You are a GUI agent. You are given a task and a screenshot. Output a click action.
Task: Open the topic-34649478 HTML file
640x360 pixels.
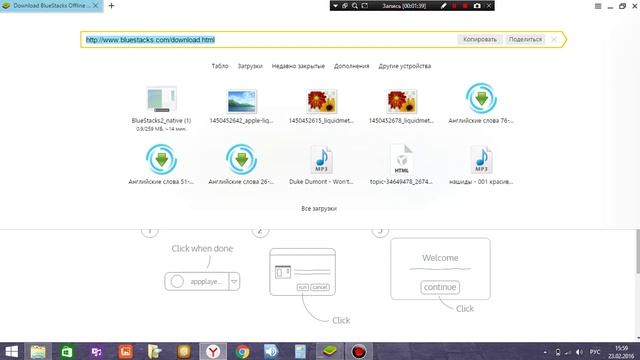pyautogui.click(x=401, y=165)
